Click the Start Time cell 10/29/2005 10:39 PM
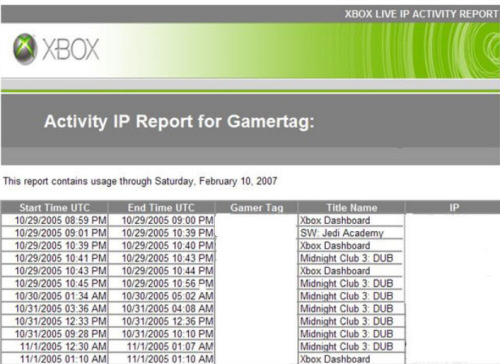The height and width of the screenshot is (364, 500). tap(55, 246)
